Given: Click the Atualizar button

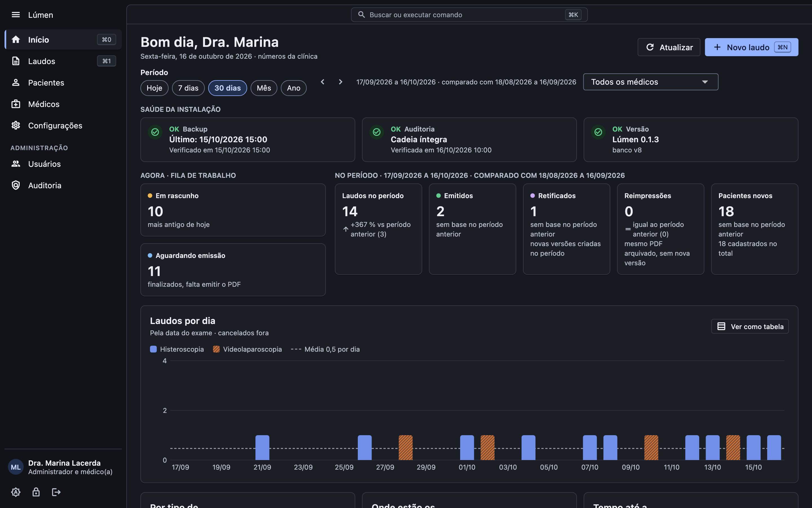Looking at the screenshot, I should click(669, 47).
